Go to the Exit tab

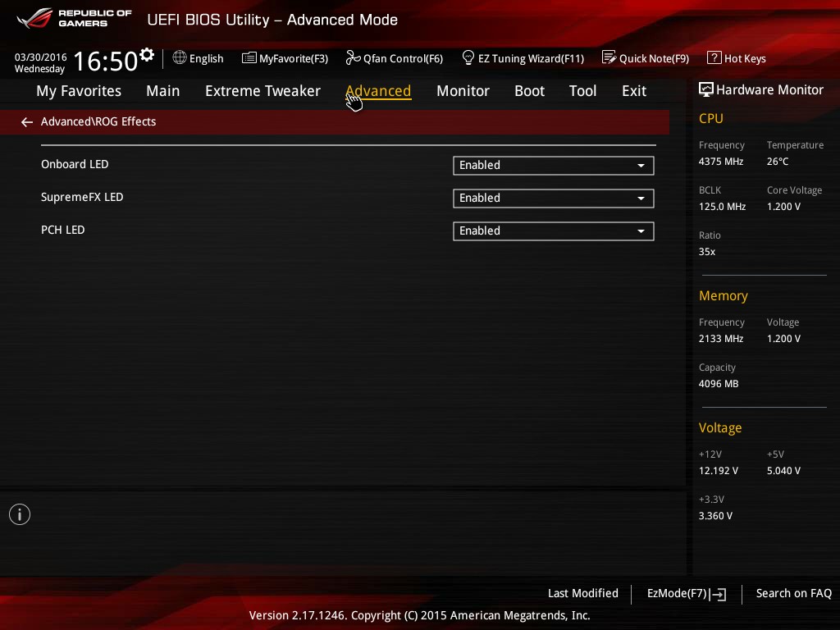click(634, 91)
